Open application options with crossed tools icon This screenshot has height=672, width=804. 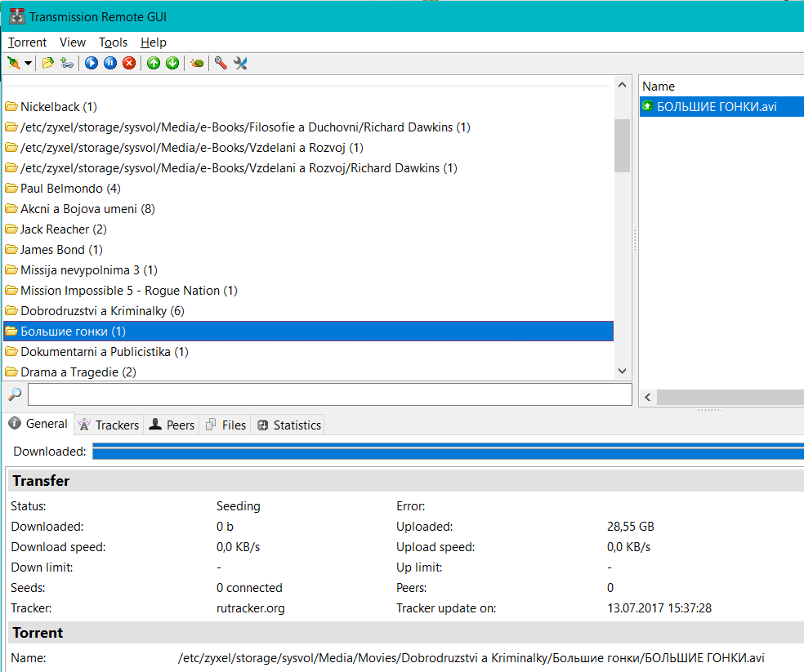(240, 63)
